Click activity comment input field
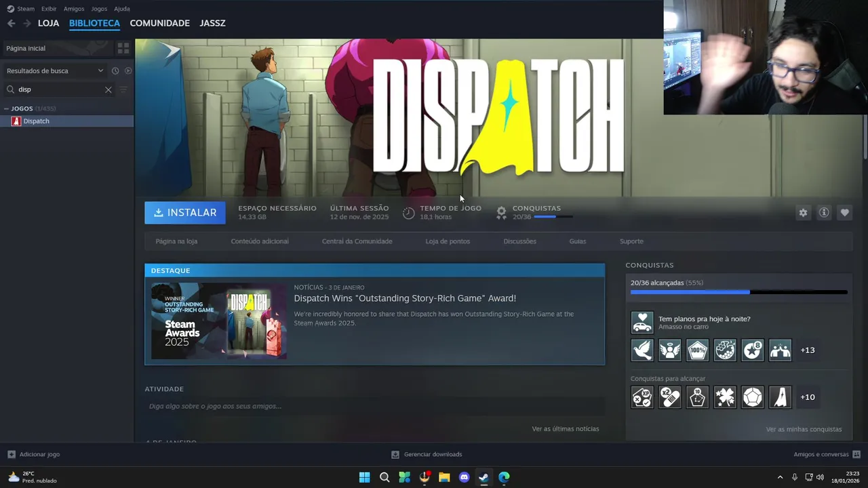The height and width of the screenshot is (488, 868). (374, 406)
